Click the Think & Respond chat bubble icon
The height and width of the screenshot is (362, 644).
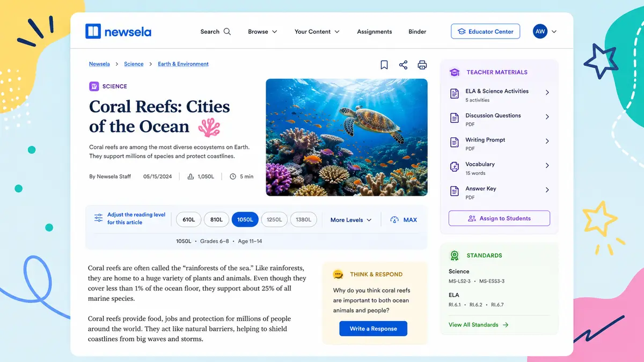(338, 274)
